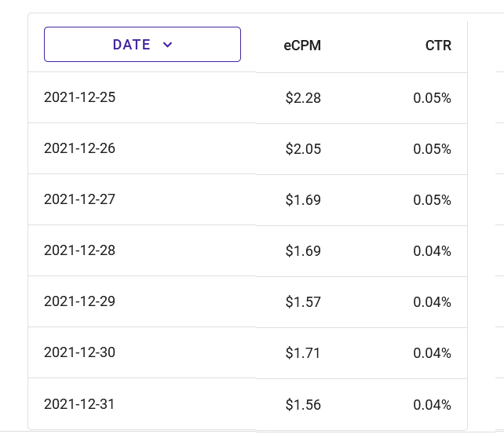Select the $1.56 eCPM value
Viewport: 504px width, 445px height.
(303, 405)
